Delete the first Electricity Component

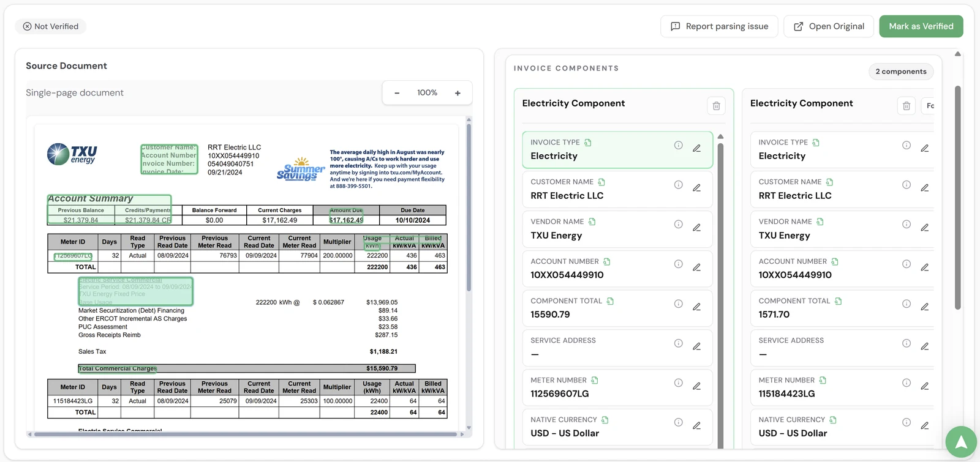point(716,106)
